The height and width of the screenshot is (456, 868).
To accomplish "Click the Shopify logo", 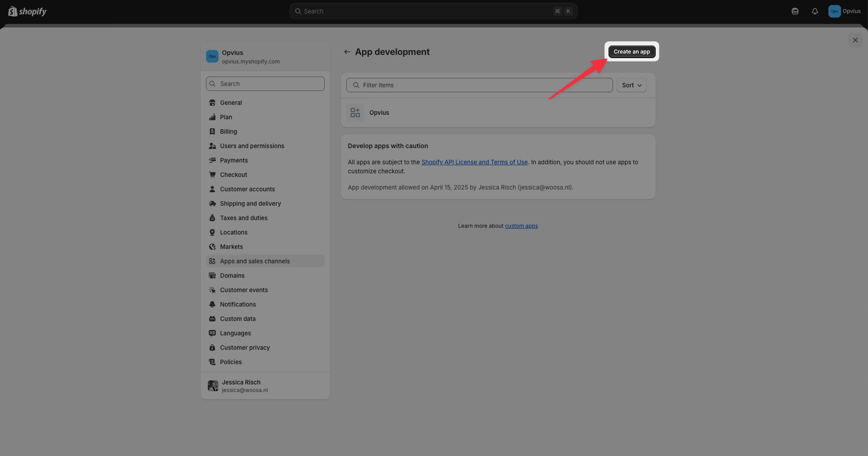I will click(x=27, y=11).
